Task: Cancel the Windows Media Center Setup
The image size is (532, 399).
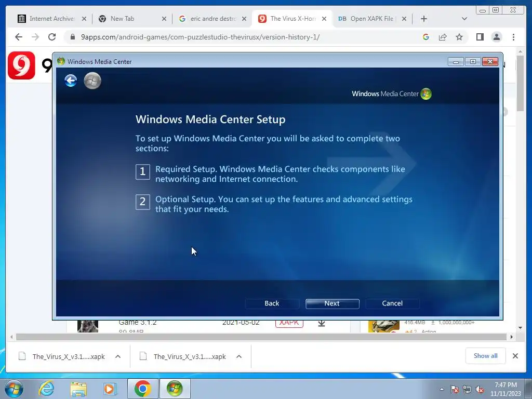Action: 393,303
